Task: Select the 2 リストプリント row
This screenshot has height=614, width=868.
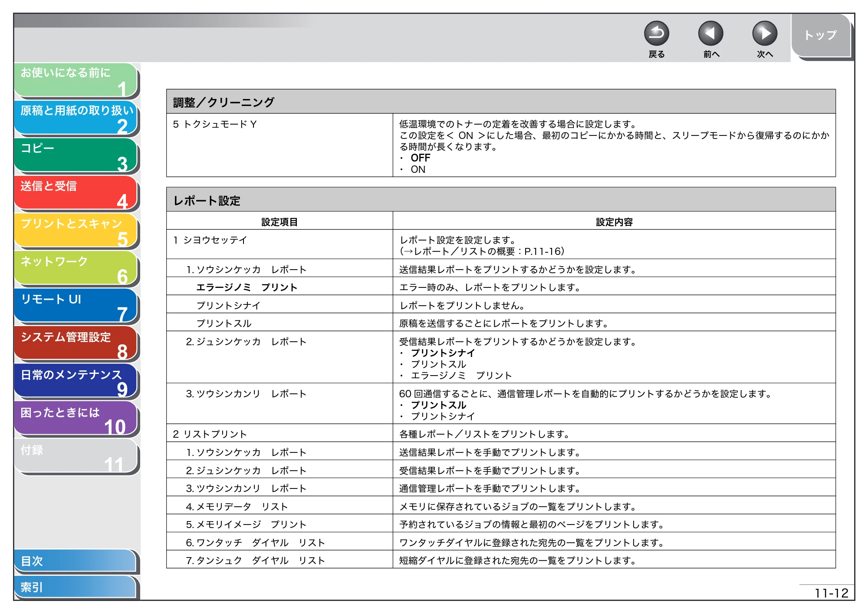Action: (x=501, y=434)
